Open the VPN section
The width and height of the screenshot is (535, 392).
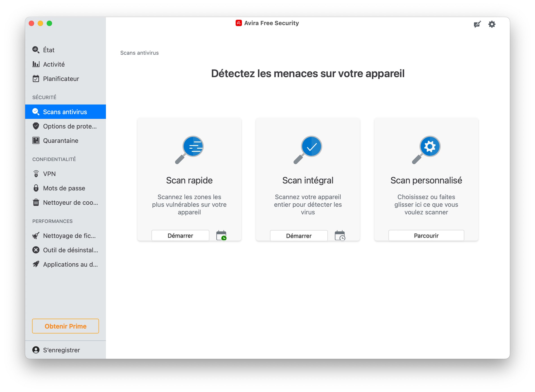[x=66, y=174]
